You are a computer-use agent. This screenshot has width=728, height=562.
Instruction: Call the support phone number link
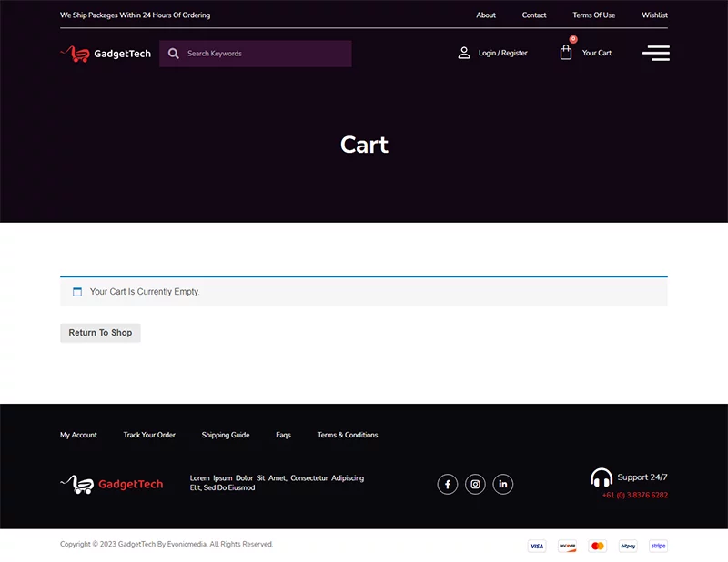point(634,496)
